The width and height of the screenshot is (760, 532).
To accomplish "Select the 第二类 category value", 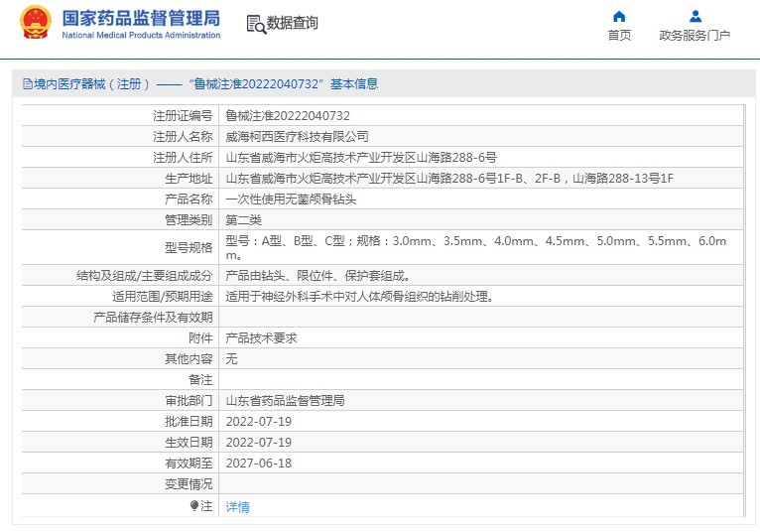I will click(243, 220).
